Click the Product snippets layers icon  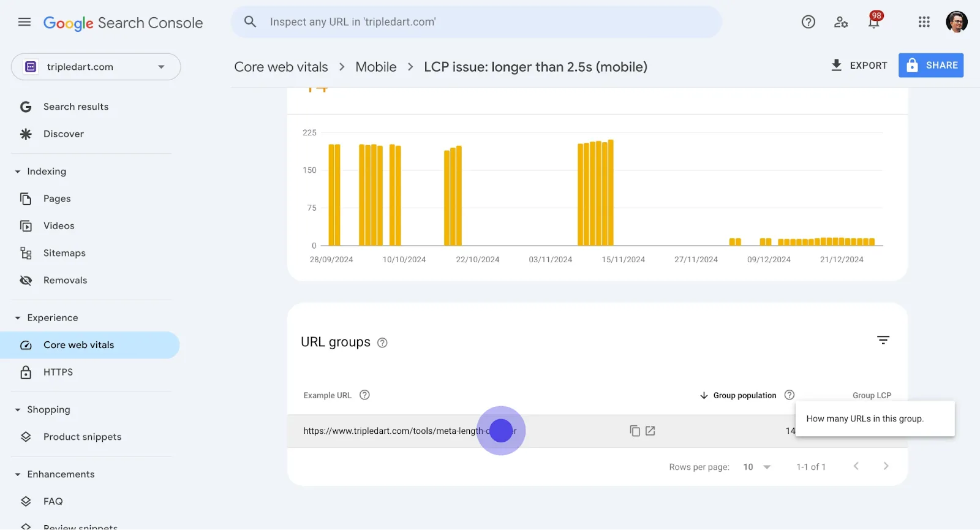pyautogui.click(x=26, y=437)
